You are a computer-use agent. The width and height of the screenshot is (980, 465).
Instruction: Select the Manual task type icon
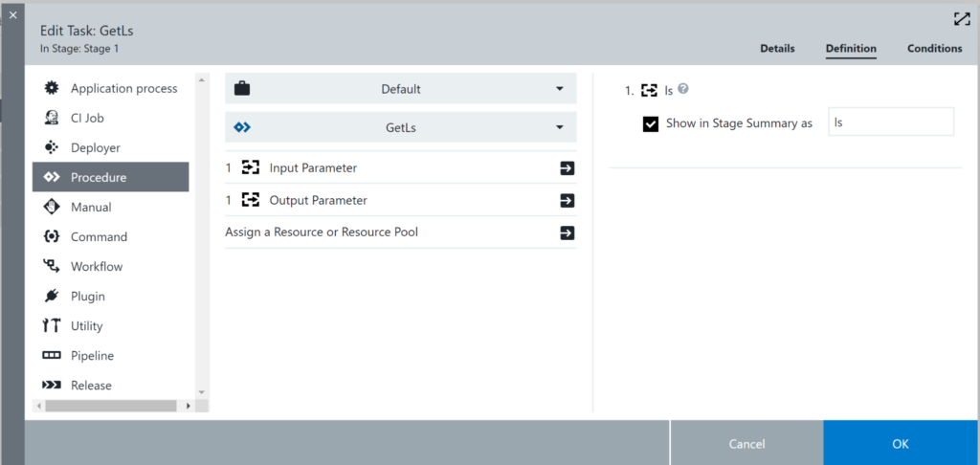click(52, 207)
